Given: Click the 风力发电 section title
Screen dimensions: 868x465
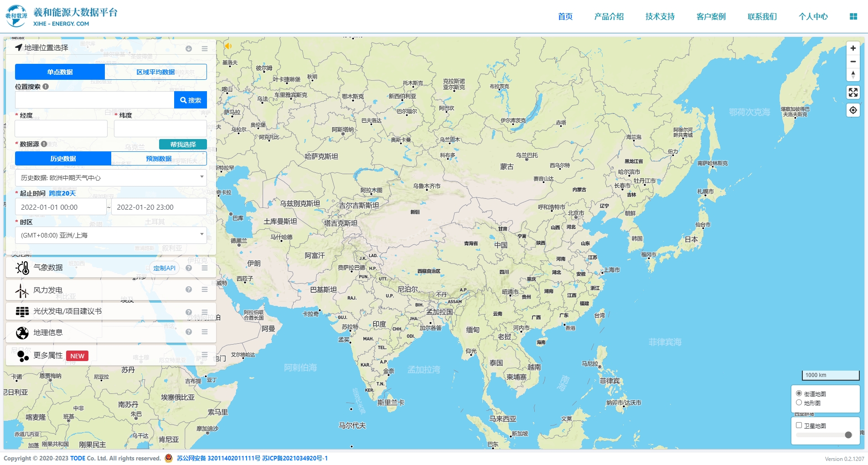Looking at the screenshot, I should 48,290.
